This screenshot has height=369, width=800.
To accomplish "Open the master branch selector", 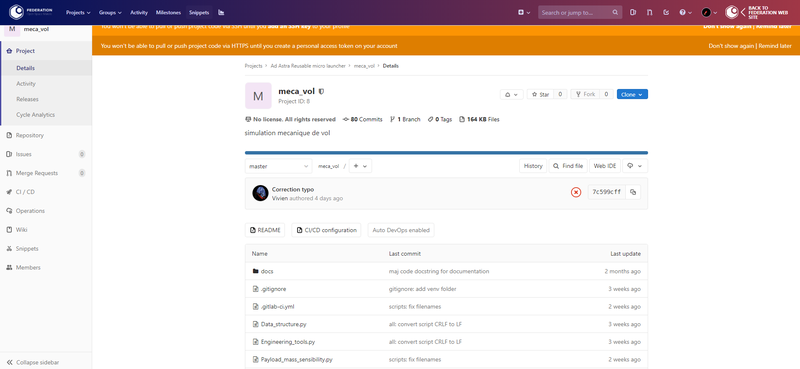I will tap(279, 166).
